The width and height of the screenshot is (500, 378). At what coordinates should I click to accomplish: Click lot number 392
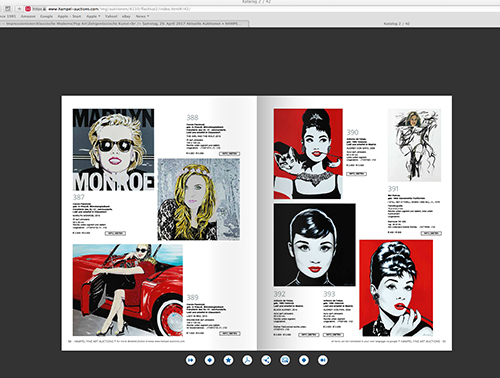click(280, 294)
